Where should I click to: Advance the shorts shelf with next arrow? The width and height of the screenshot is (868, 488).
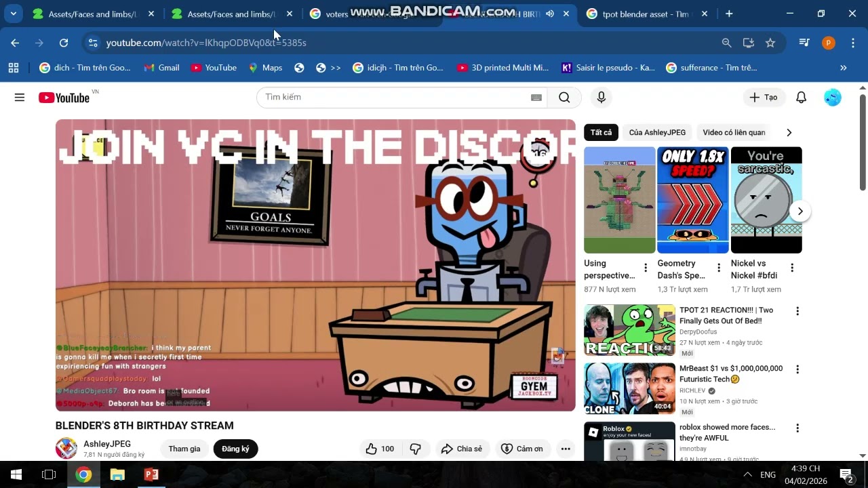800,211
